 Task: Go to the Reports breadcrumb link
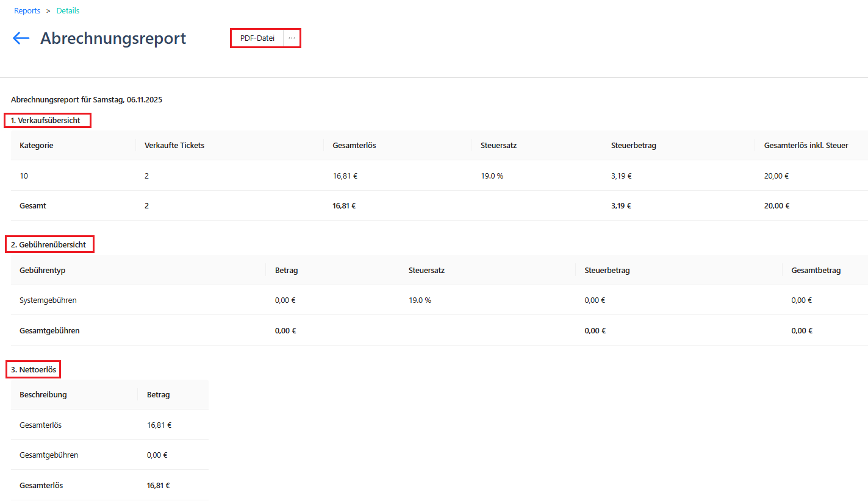(27, 11)
